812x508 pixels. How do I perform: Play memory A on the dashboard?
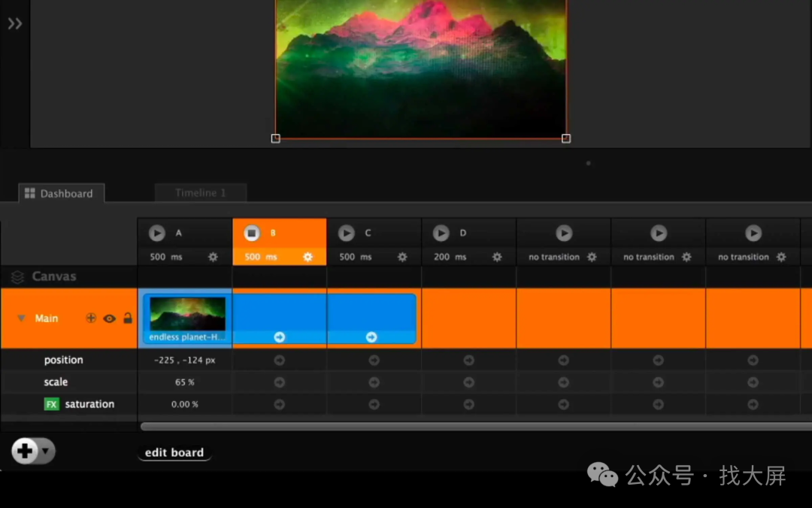[x=156, y=233]
